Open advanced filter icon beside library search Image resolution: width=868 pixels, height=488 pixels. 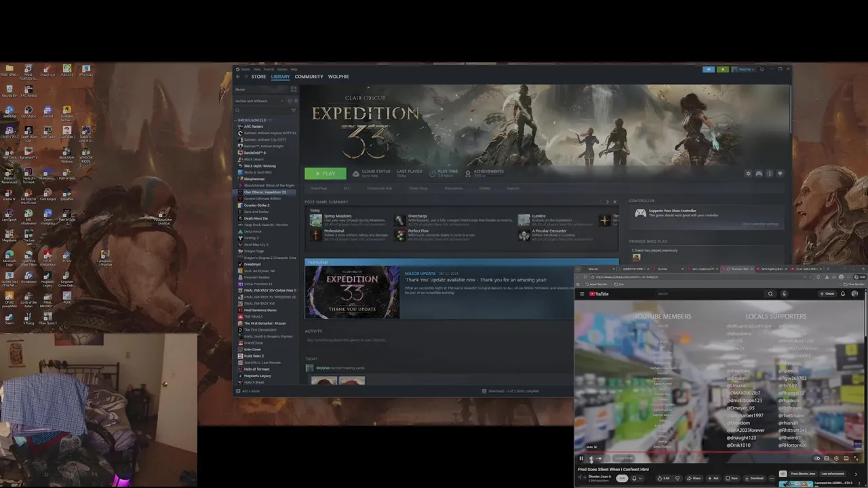coord(294,110)
